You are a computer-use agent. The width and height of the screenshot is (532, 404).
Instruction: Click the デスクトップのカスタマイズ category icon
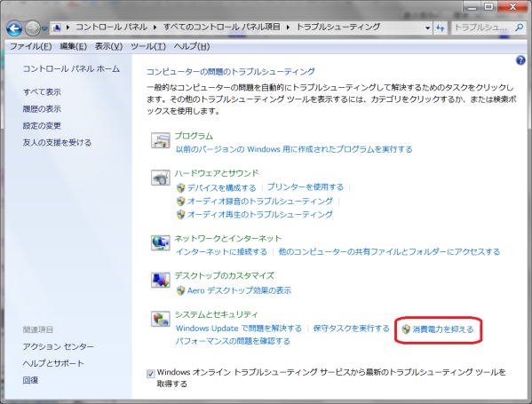pyautogui.click(x=161, y=280)
